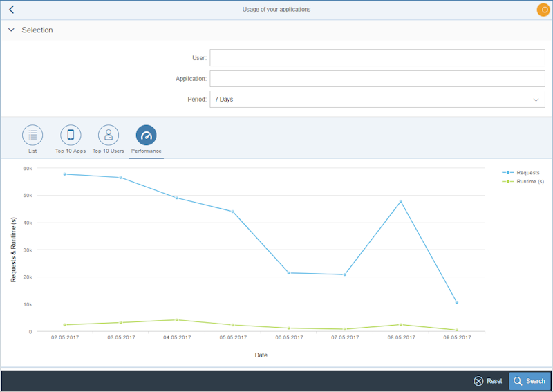This screenshot has width=553, height=392.
Task: Click the Top 10 Apps tab label
Action: tap(71, 151)
